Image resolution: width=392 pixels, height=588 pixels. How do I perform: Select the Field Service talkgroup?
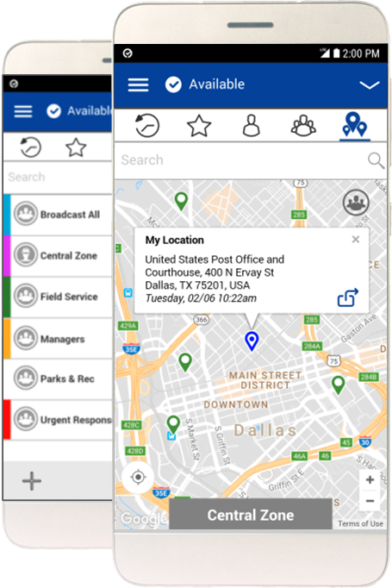coord(58,297)
